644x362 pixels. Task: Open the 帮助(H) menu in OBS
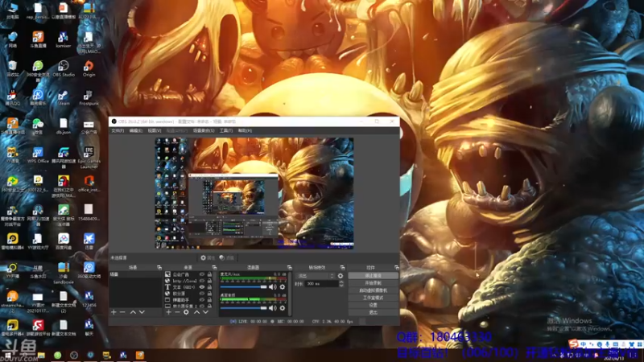pyautogui.click(x=245, y=130)
